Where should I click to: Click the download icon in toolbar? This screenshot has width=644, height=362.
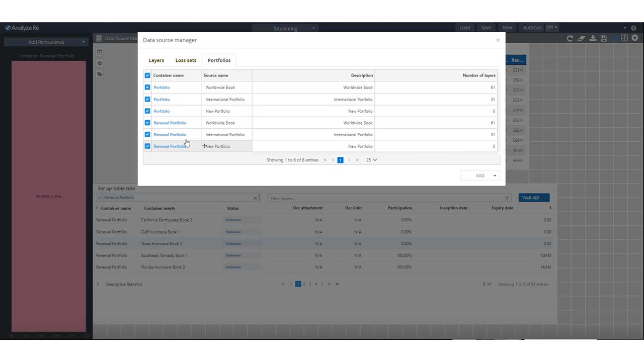point(593,39)
